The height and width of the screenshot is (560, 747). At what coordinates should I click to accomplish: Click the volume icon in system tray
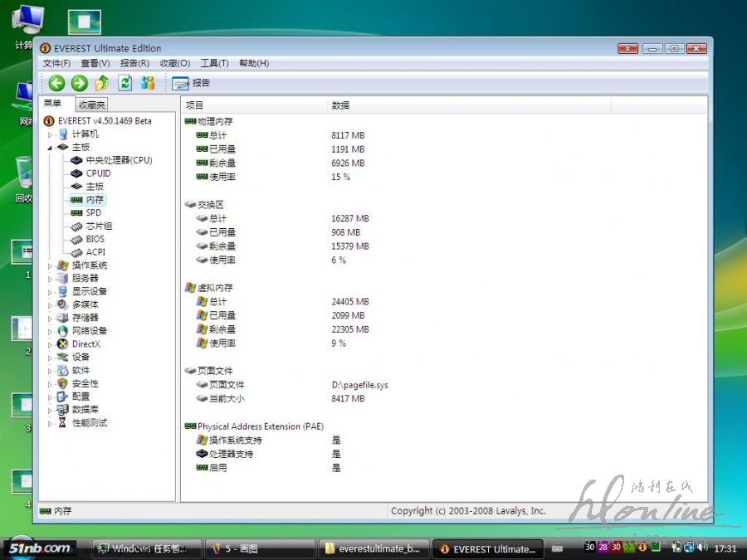702,548
